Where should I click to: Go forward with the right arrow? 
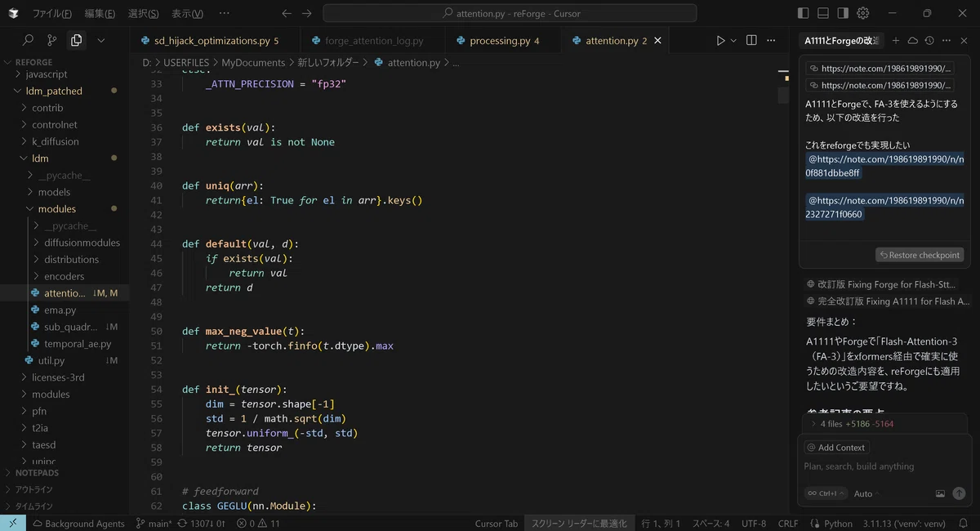(306, 13)
